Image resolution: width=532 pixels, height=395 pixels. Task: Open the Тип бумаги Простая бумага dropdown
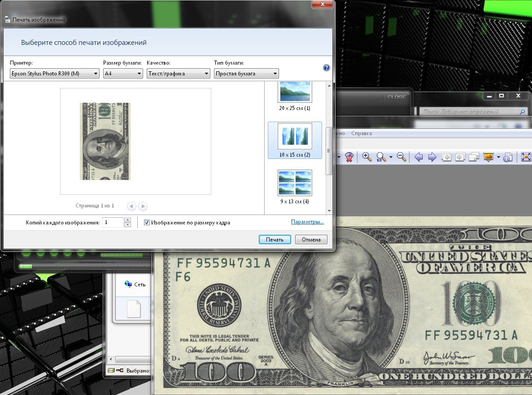[x=246, y=73]
